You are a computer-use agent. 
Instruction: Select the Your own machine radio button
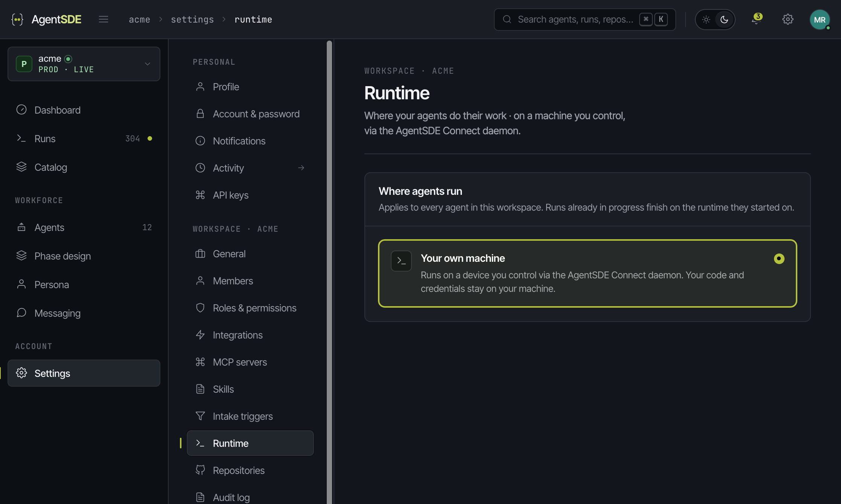pos(779,259)
